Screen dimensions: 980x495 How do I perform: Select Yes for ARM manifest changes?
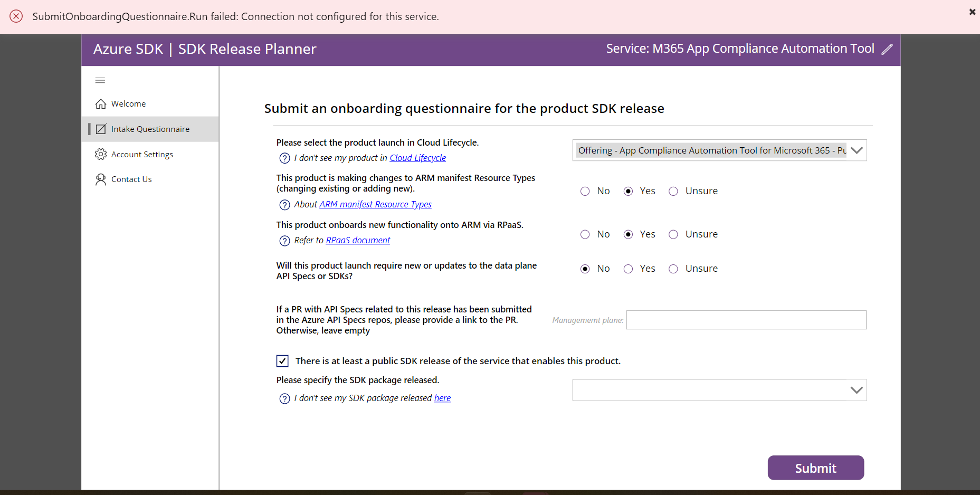click(628, 191)
